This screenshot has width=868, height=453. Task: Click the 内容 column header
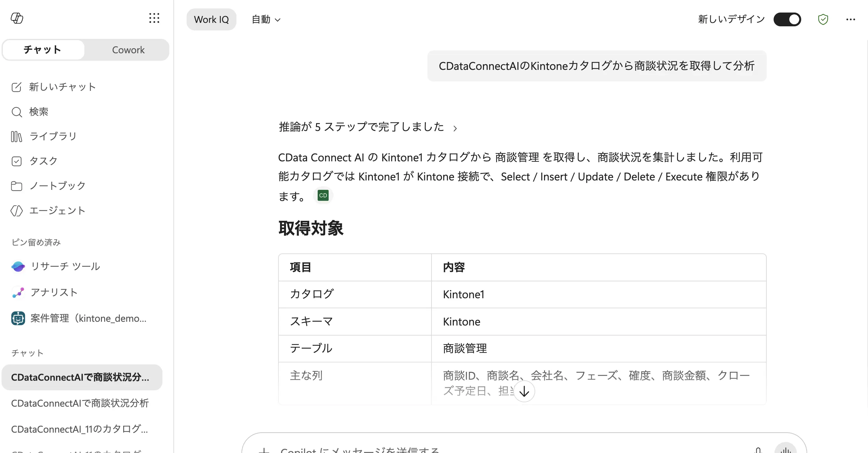[x=453, y=268]
